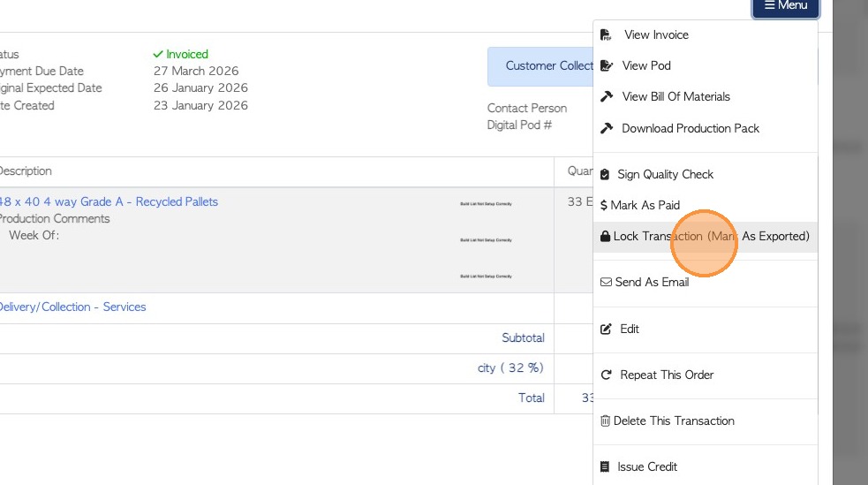
Task: Open the Recycled Pallets product link
Action: pyautogui.click(x=109, y=202)
